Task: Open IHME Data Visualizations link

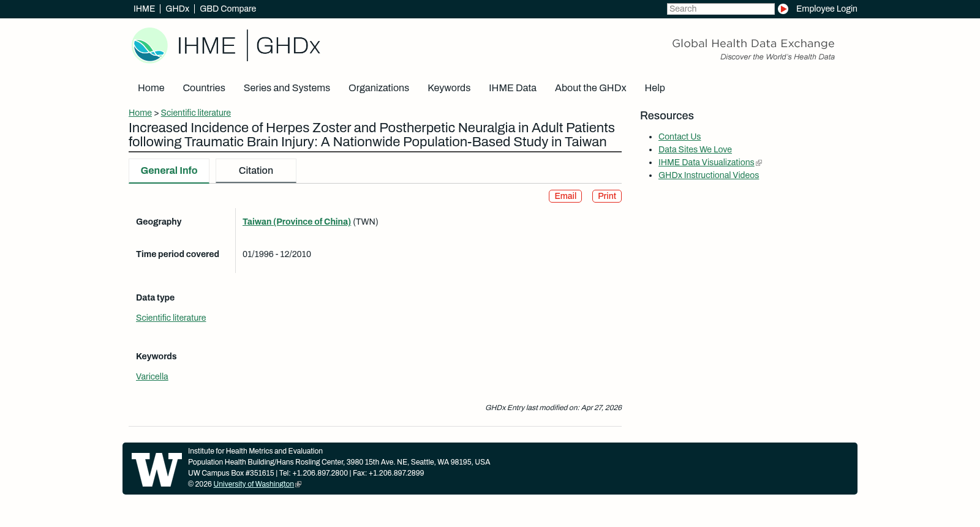Action: point(706,162)
